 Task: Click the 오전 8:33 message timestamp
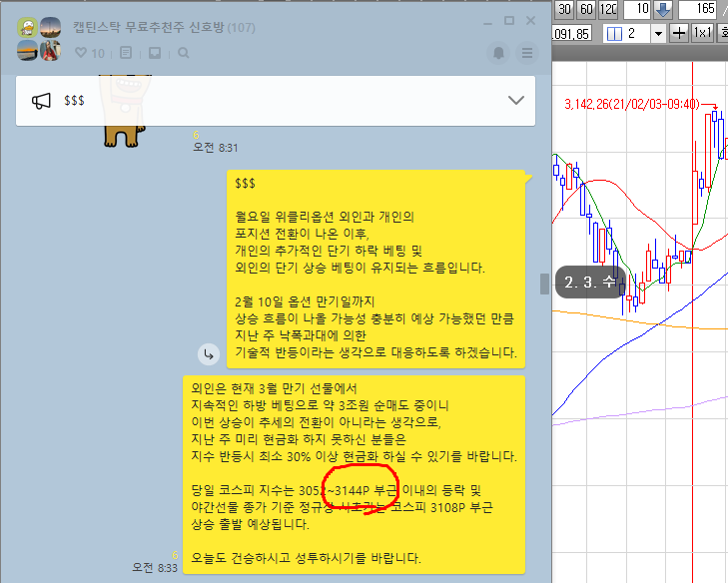pos(155,567)
